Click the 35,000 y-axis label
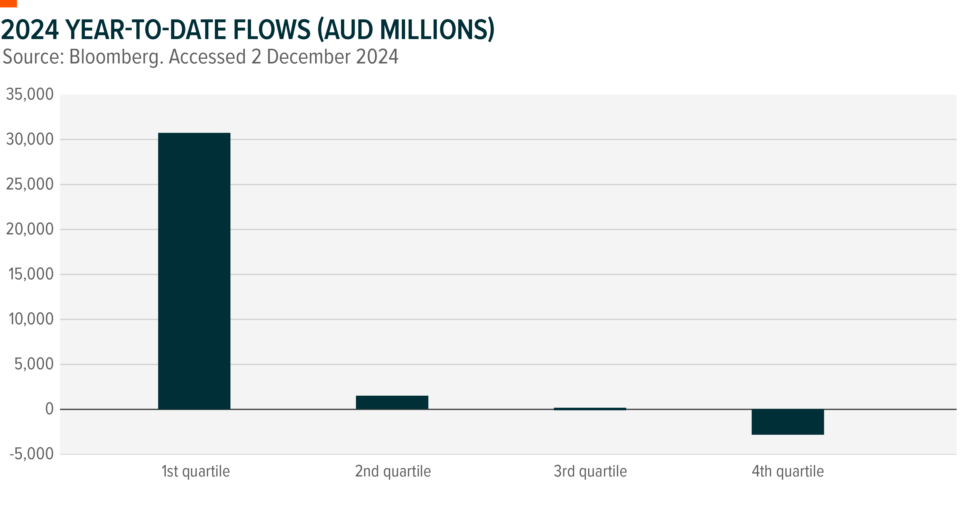This screenshot has width=980, height=512. (30, 94)
